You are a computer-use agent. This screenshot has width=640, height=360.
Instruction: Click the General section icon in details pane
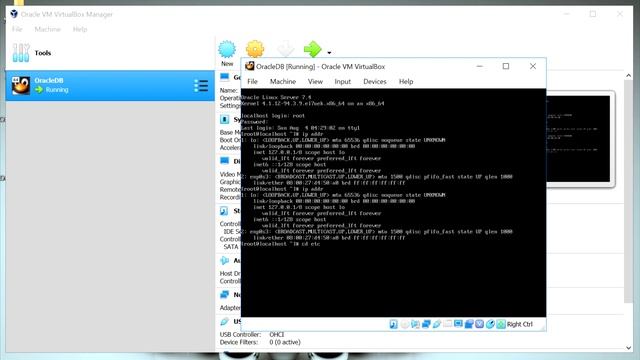pyautogui.click(x=224, y=77)
